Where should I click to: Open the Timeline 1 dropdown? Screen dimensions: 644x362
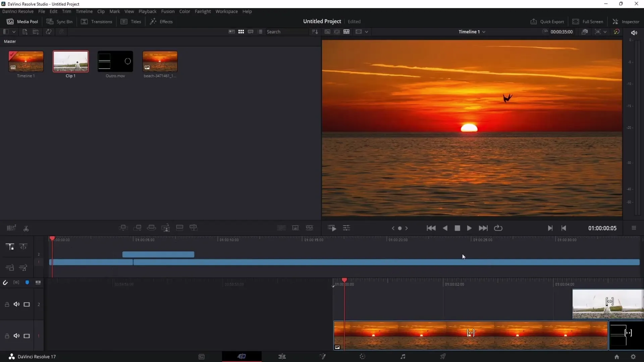point(472,32)
